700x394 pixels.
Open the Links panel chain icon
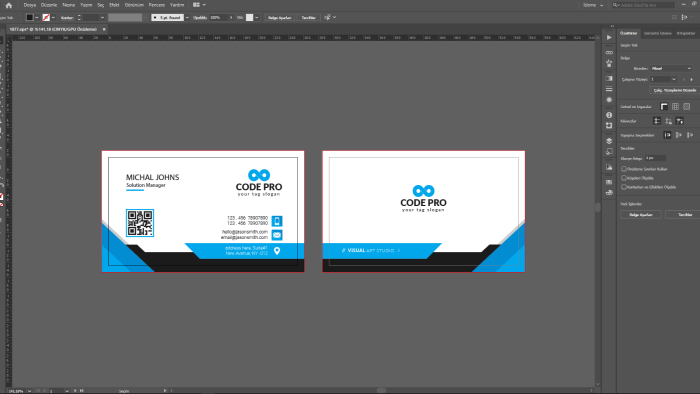coord(609,53)
